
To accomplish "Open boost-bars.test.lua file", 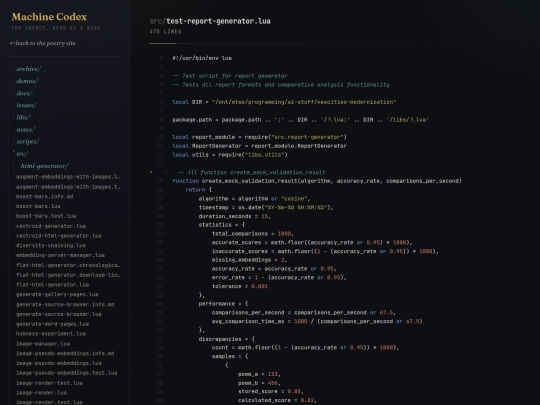I will tap(46, 216).
